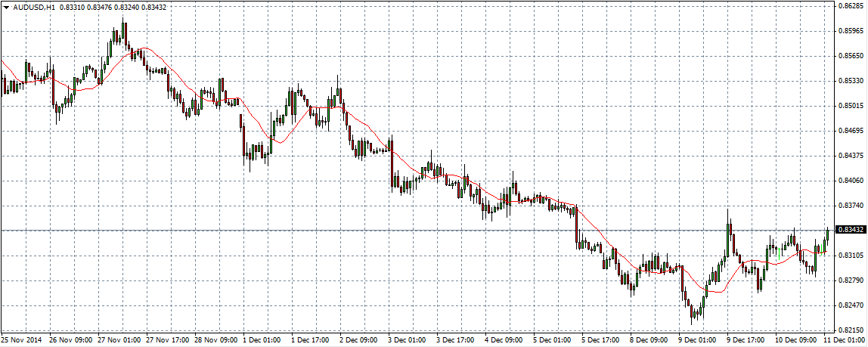This screenshot has height=347, width=868.
Task: Click the current price tag 0.83432
Action: coord(851,230)
